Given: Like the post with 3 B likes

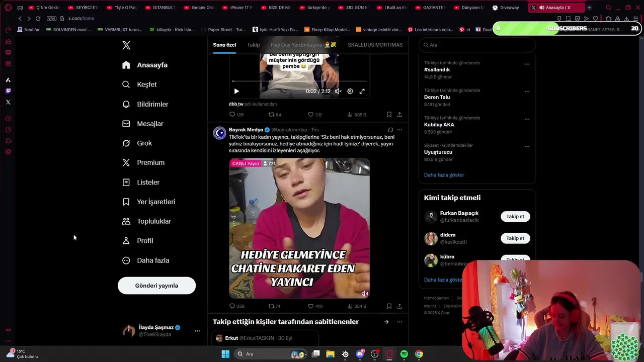Looking at the screenshot, I should [x=314, y=115].
